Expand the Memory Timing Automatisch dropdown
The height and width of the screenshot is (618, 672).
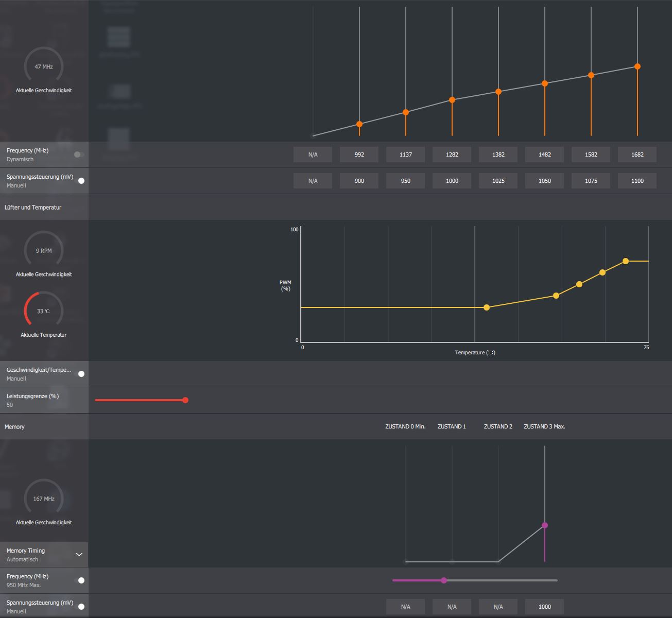pyautogui.click(x=79, y=555)
